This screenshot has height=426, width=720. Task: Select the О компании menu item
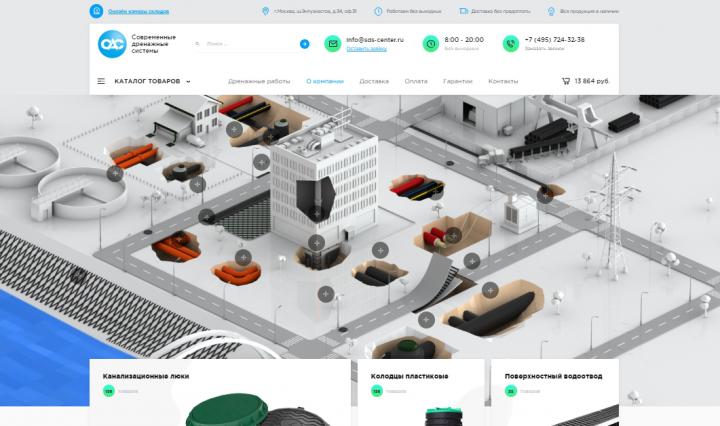[325, 81]
